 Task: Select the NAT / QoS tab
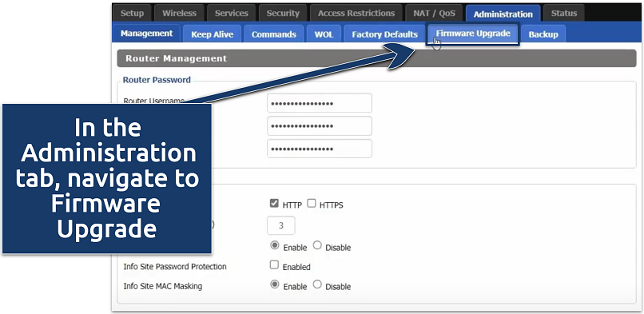(x=434, y=13)
